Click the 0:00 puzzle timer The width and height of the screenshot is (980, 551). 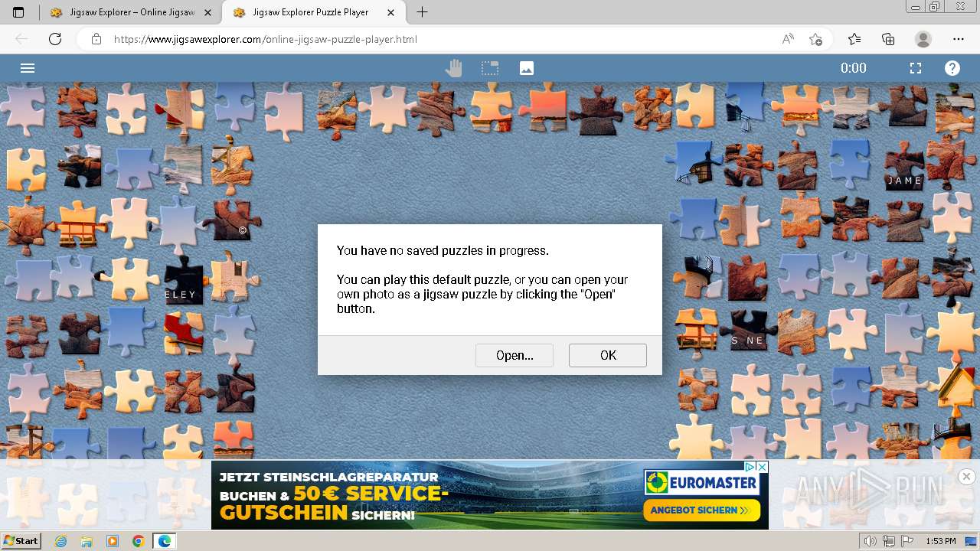click(x=854, y=68)
